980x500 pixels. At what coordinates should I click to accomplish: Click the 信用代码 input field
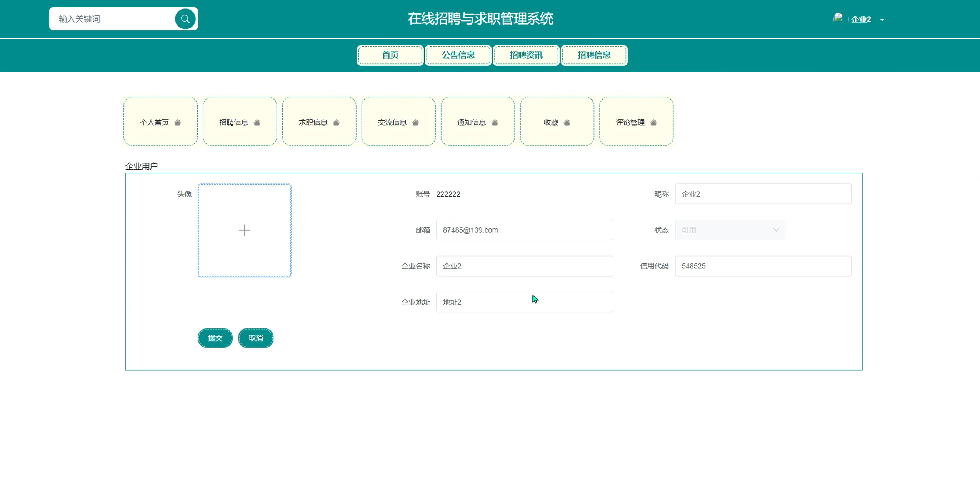coord(763,266)
